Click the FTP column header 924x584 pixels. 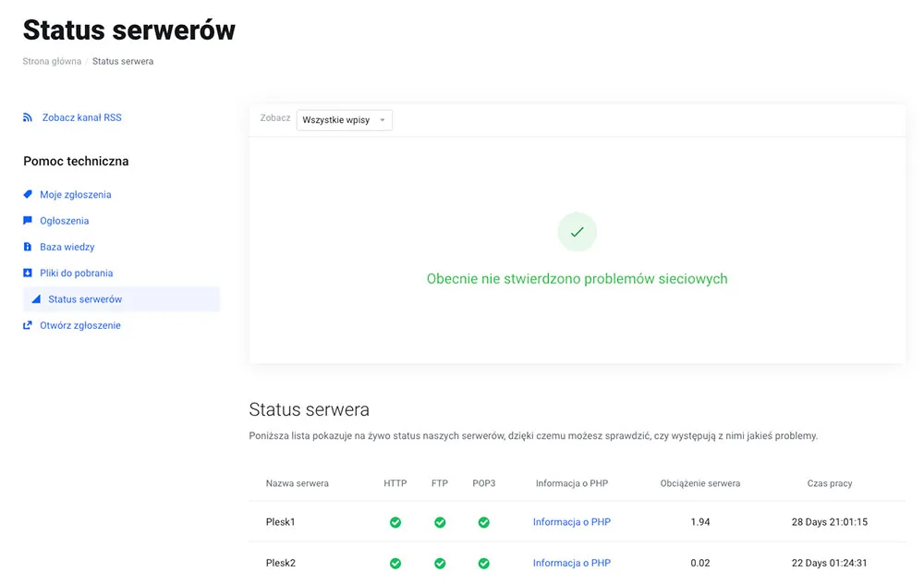[440, 483]
